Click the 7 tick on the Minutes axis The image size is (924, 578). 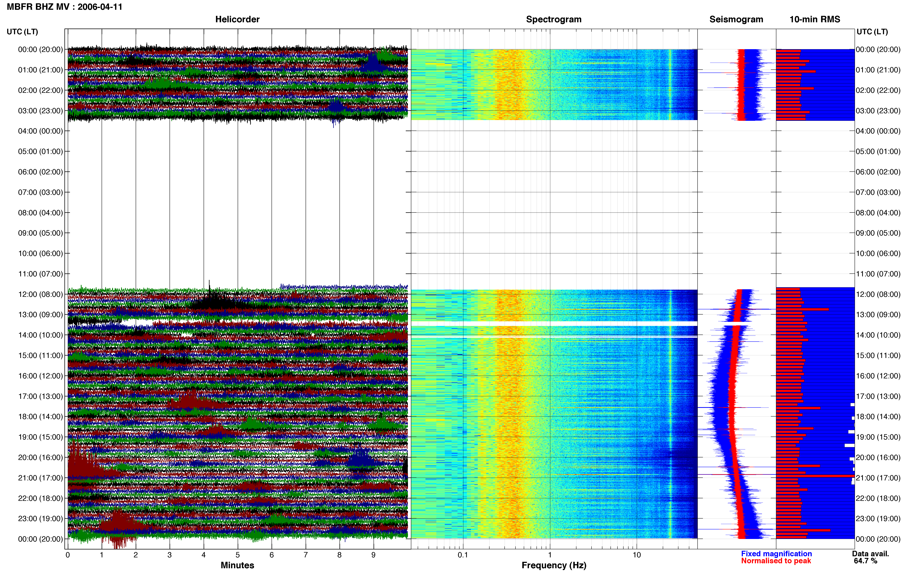coord(306,555)
